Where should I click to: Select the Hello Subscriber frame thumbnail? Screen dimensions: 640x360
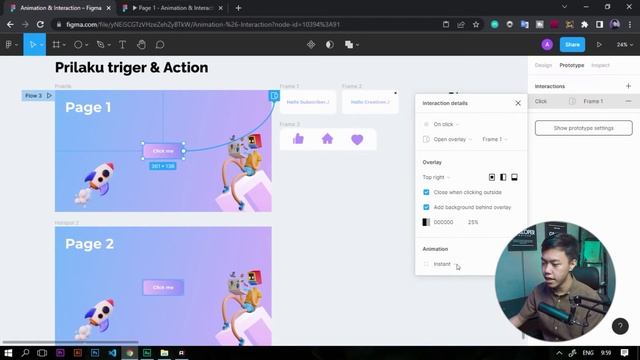[308, 102]
